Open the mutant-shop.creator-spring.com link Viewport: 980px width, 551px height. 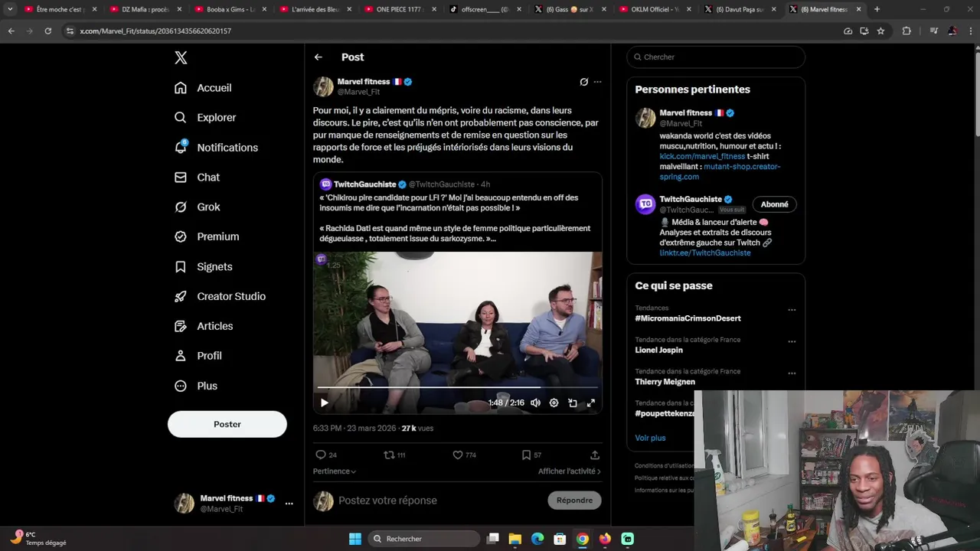[x=720, y=171]
